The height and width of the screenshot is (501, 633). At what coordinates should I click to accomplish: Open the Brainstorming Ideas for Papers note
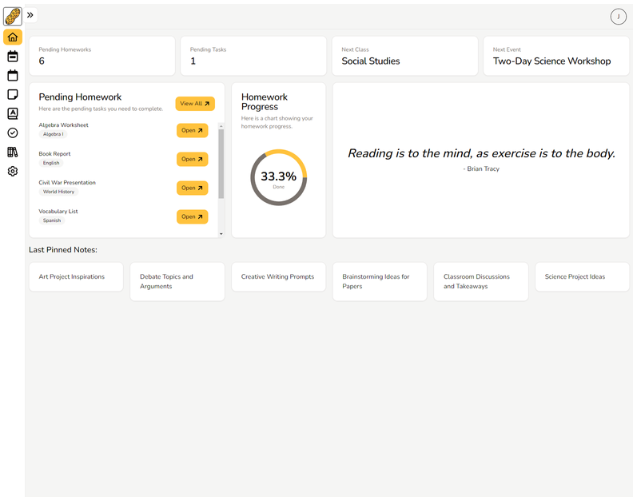(380, 282)
